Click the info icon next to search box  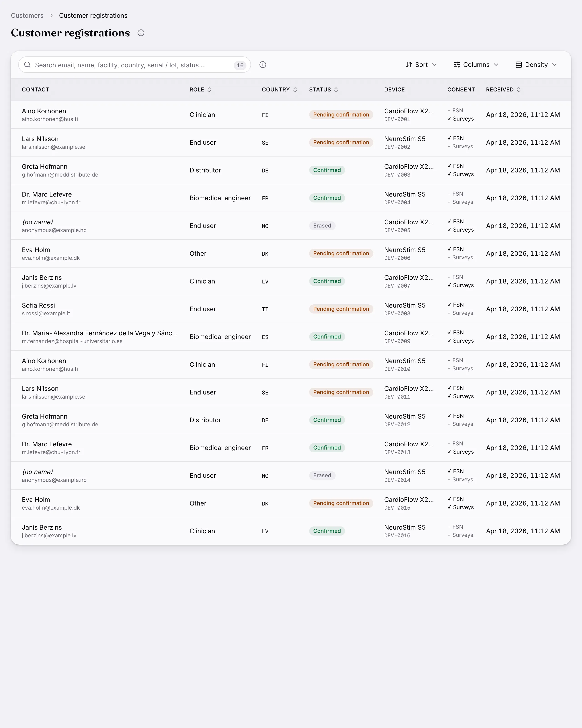(x=263, y=65)
